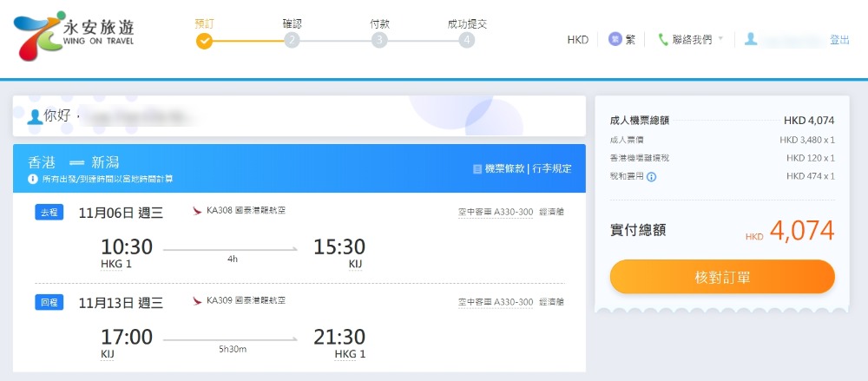Click the info icon beside 稅和費用
Image resolution: width=868 pixels, height=381 pixels.
(652, 177)
